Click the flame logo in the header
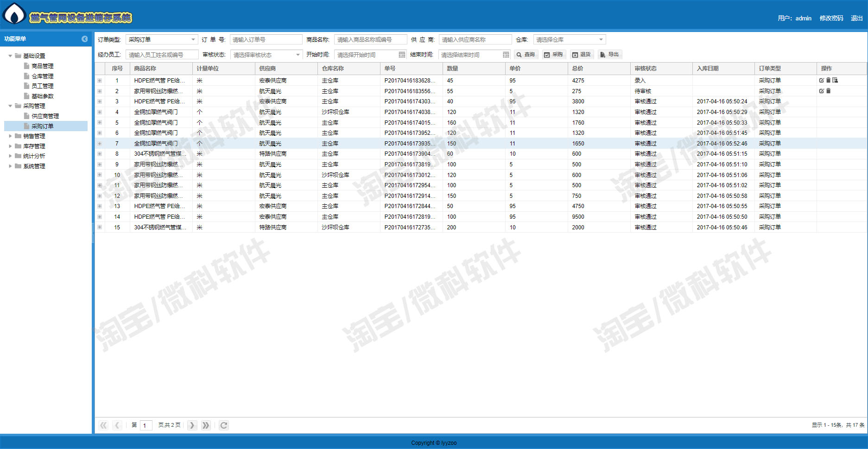868x449 pixels. (x=14, y=14)
